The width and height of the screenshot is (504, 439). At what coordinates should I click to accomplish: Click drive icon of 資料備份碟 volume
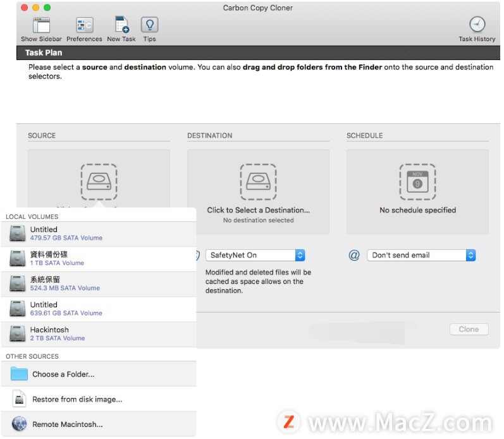17,259
